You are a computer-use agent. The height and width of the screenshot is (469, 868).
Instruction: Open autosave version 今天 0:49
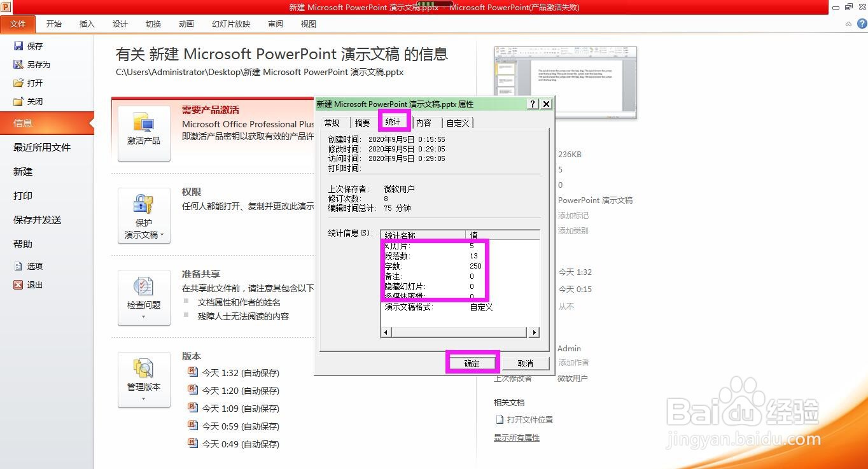(234, 444)
